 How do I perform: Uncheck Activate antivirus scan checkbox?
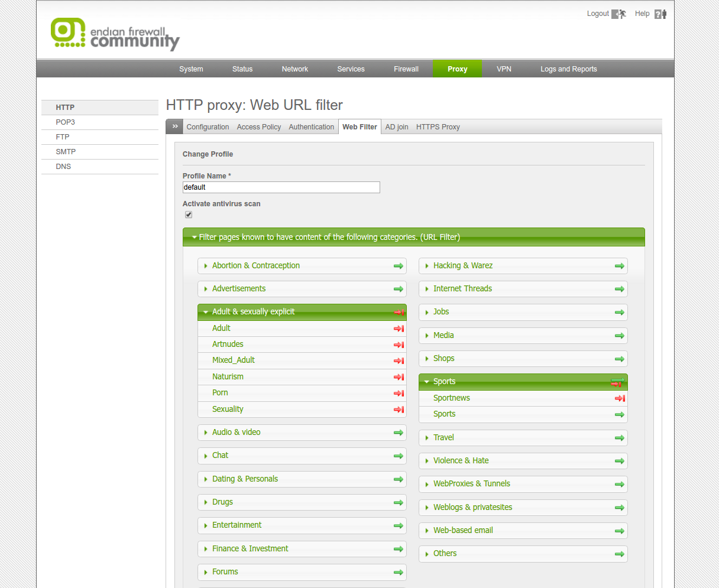coord(189,215)
